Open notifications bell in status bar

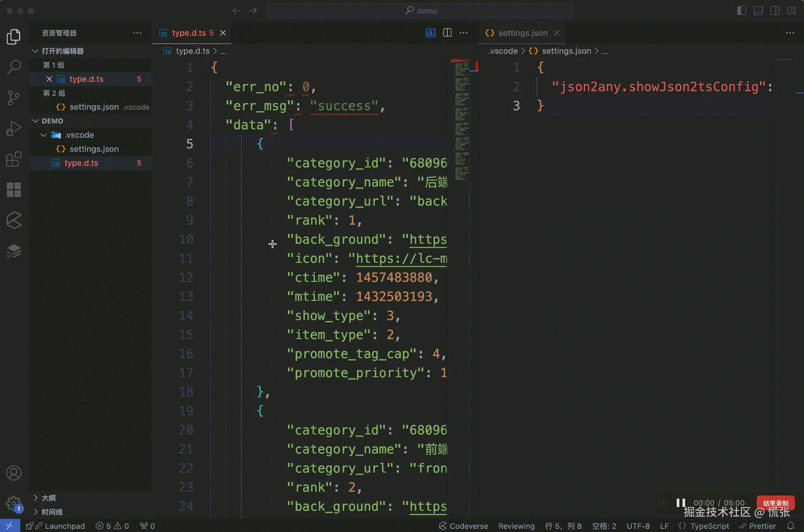pos(791,526)
